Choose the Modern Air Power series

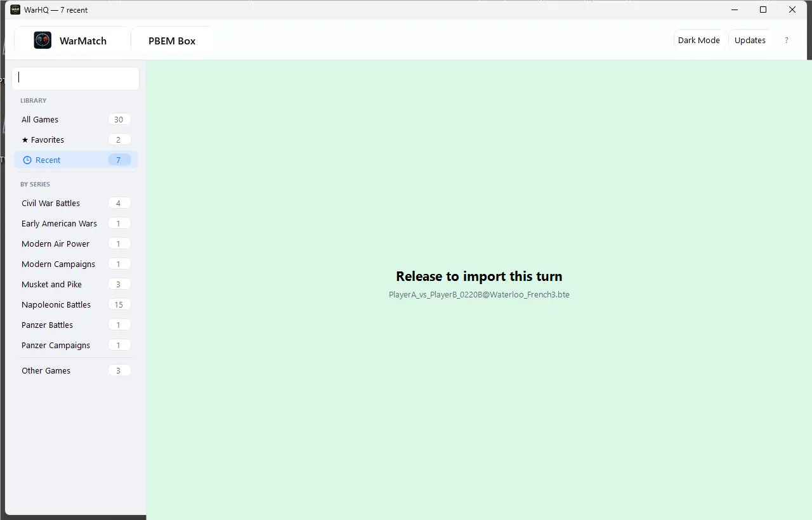[x=75, y=244]
